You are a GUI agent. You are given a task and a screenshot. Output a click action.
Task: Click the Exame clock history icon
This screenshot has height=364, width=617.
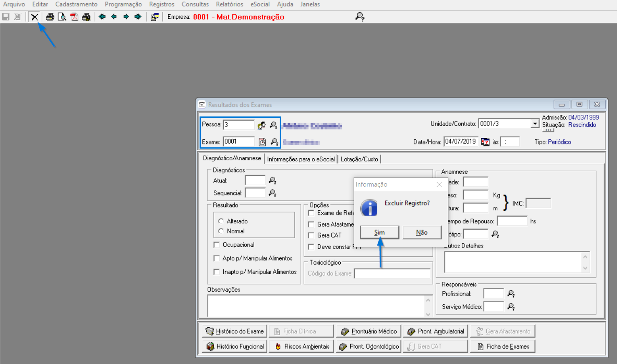[262, 142]
